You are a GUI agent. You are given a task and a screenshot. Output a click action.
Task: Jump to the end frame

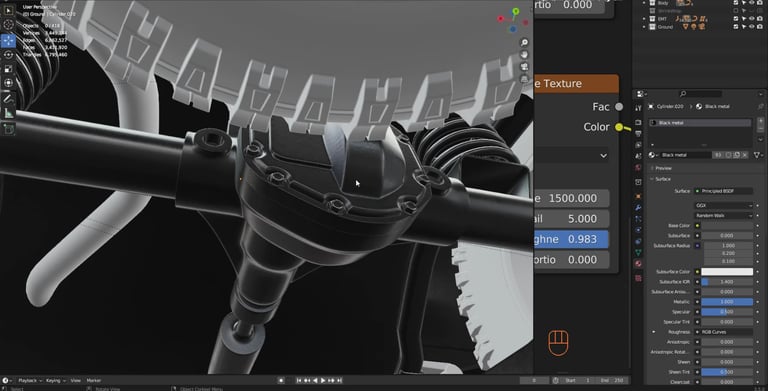click(x=339, y=380)
